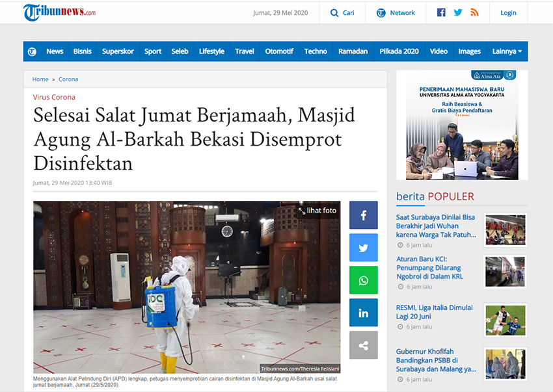Read Gubernur Khofifah Bandingkan PSBB article
The image size is (553, 392).
(x=436, y=360)
